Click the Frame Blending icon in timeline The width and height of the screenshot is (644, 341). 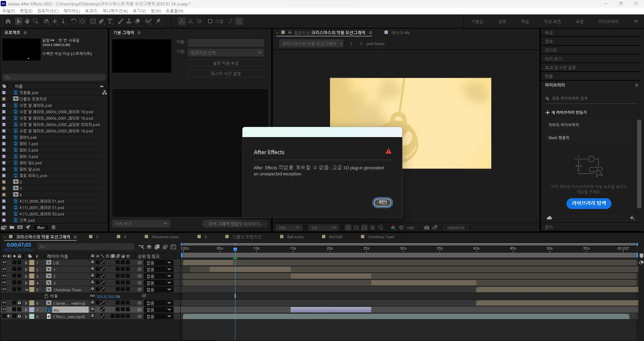pos(157,247)
